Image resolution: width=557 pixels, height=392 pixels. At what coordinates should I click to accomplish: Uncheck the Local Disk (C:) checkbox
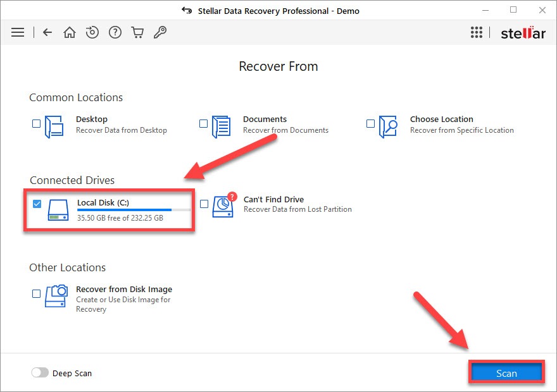point(37,204)
